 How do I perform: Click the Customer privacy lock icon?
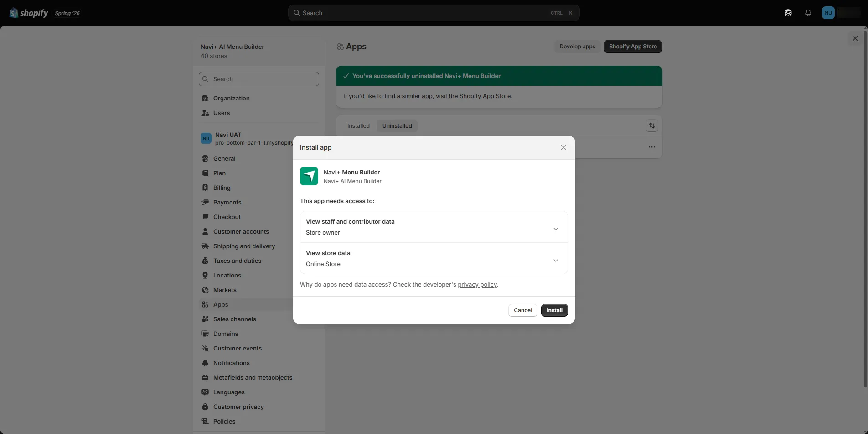coord(205,407)
